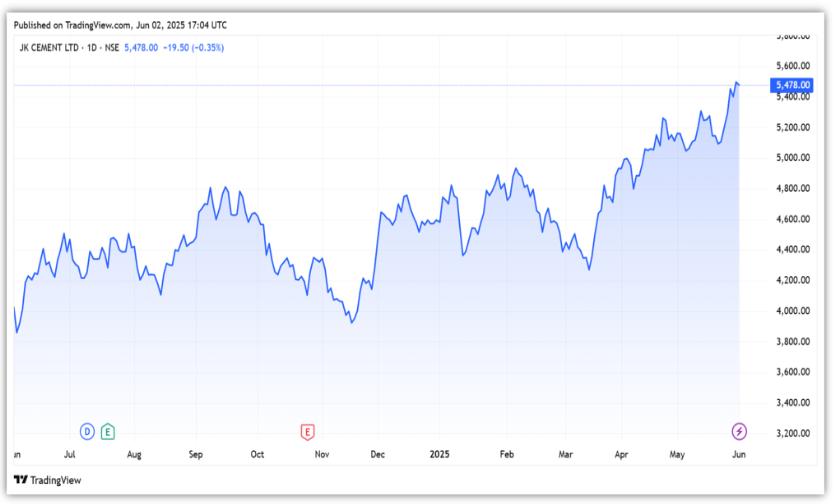Click the red earnings E marker near November
The image size is (834, 504).
tap(308, 431)
